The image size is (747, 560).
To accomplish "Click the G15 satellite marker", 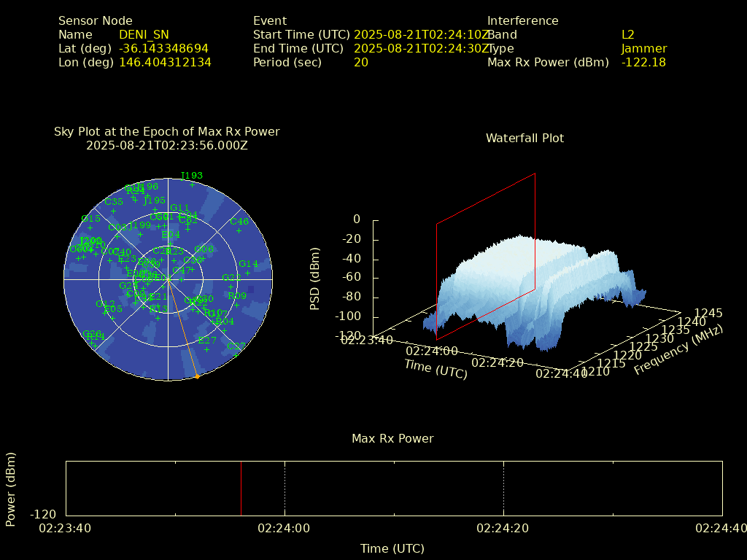I will (x=90, y=227).
